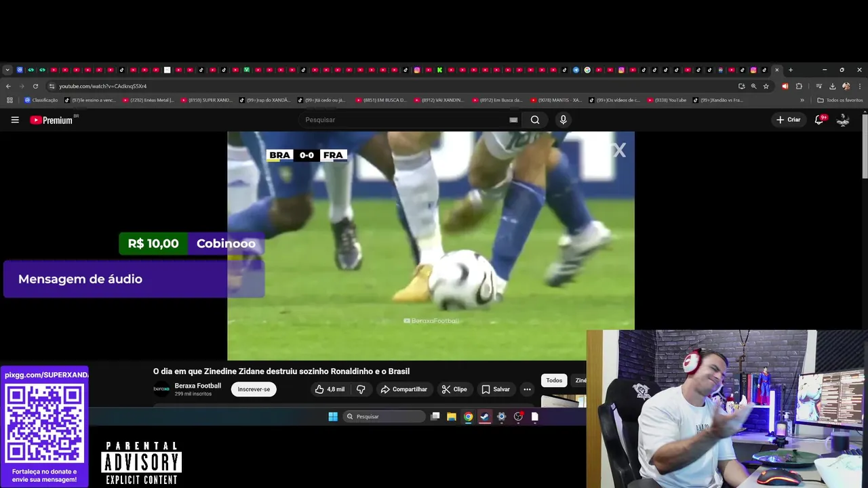Open Chrome profile avatar
The height and width of the screenshot is (488, 868).
(x=846, y=86)
